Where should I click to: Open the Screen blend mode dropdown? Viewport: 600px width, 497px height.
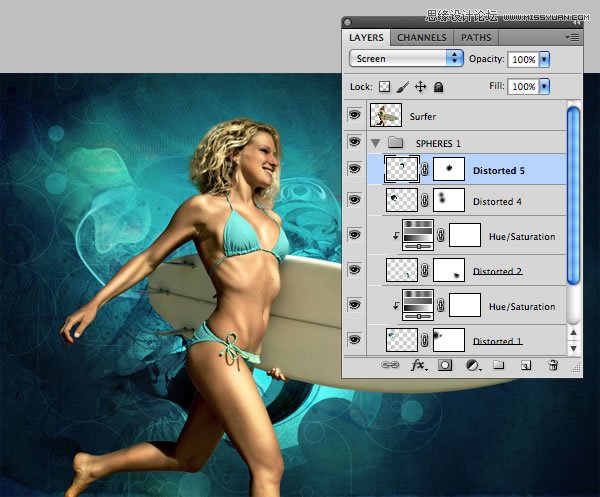tap(406, 59)
